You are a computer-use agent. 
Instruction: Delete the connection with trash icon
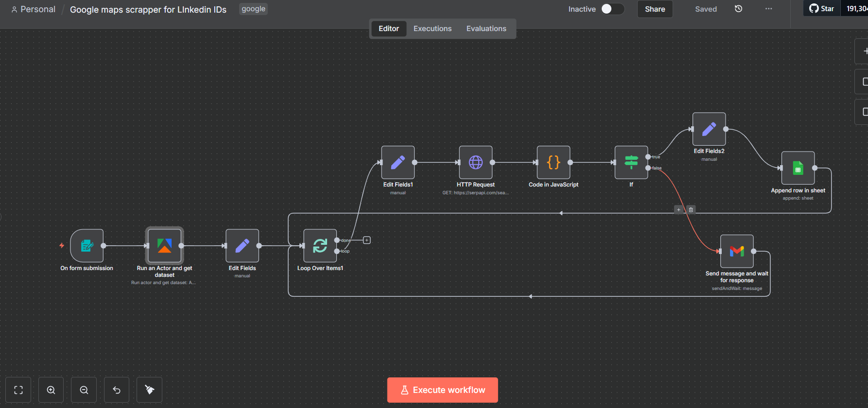(691, 210)
